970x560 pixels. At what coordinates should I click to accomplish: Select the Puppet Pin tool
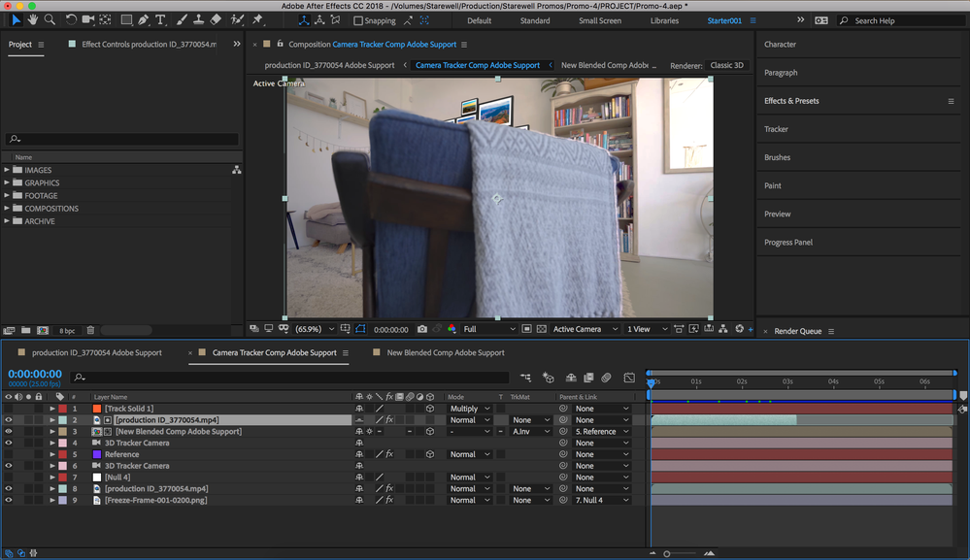[257, 19]
